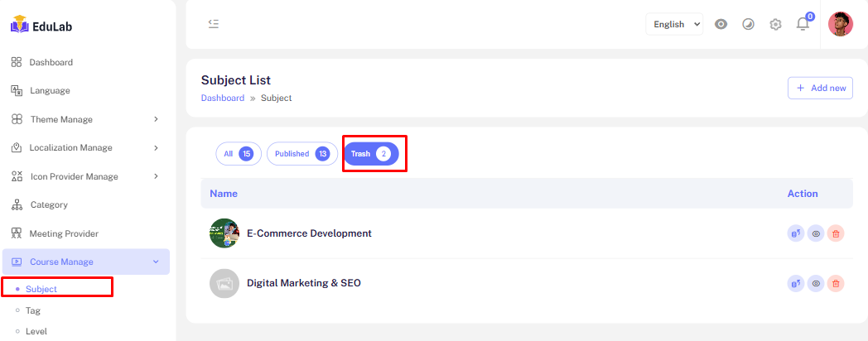Switch to the Published tab

click(301, 154)
